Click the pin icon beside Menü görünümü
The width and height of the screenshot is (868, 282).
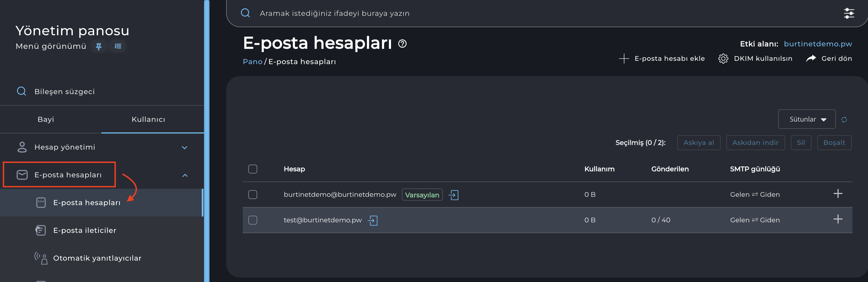[99, 46]
